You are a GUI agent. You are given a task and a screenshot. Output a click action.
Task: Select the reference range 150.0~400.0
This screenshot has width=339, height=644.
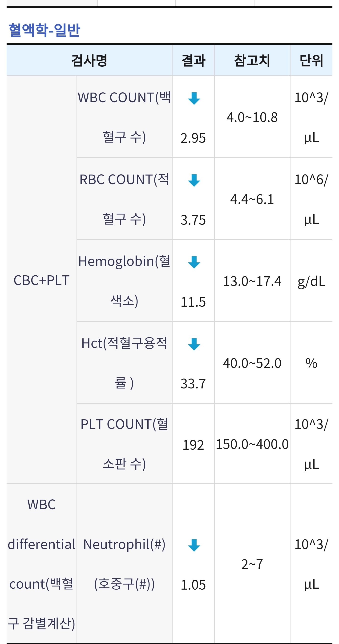click(252, 444)
